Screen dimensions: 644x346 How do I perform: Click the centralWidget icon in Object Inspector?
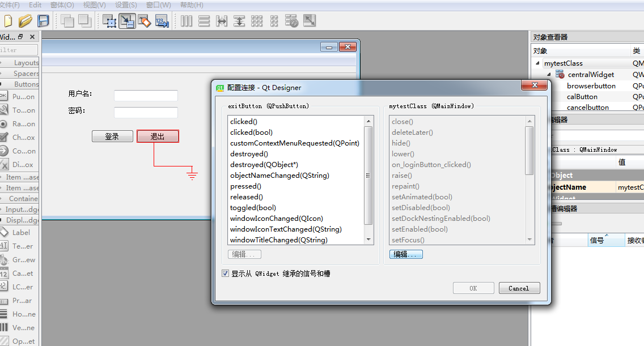coord(560,74)
